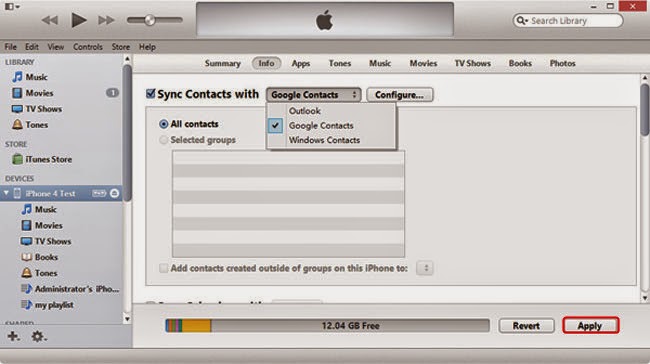Switch to the Summary tab
The image size is (650, 364).
pyautogui.click(x=223, y=63)
